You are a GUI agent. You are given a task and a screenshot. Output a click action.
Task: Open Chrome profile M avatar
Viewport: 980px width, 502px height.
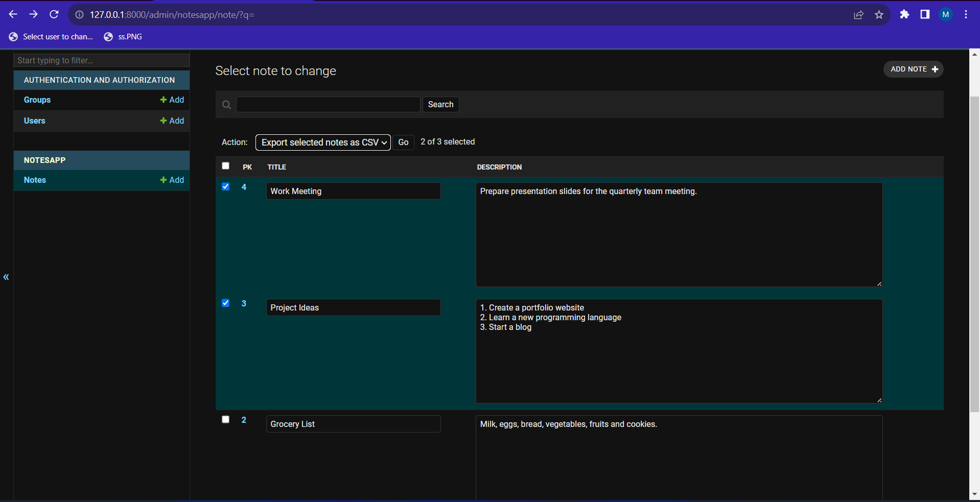[946, 14]
